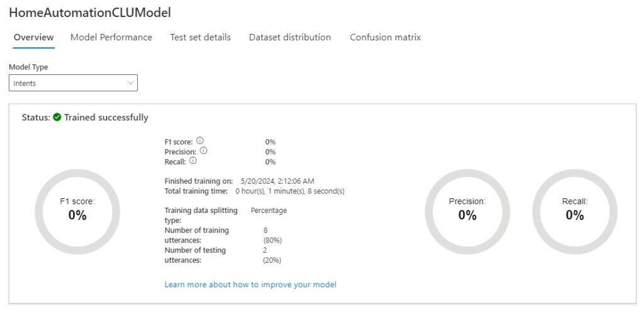Click the Precision donut chart
Screen dimensions: 644x313
(x=467, y=211)
